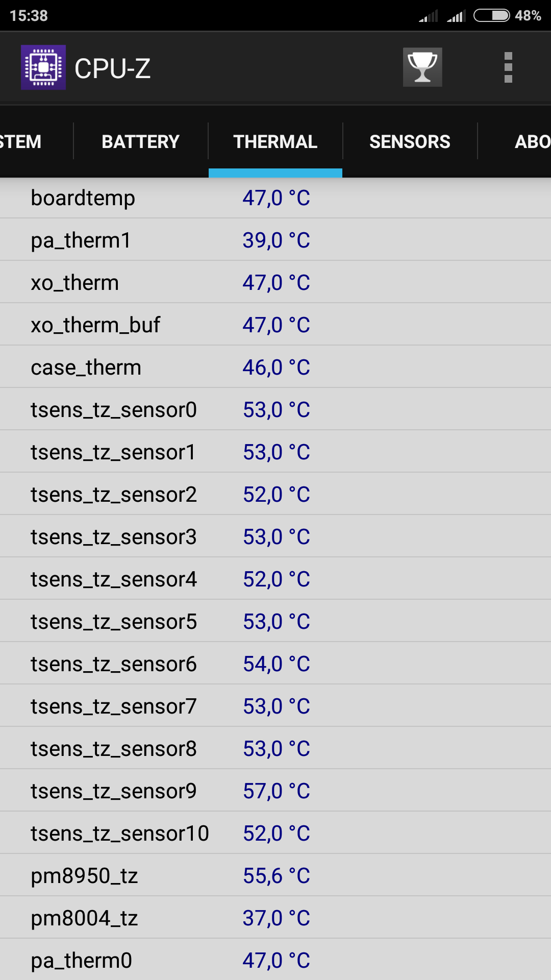Switch to the Sensors tab
Image resolution: width=551 pixels, height=980 pixels.
(x=410, y=141)
